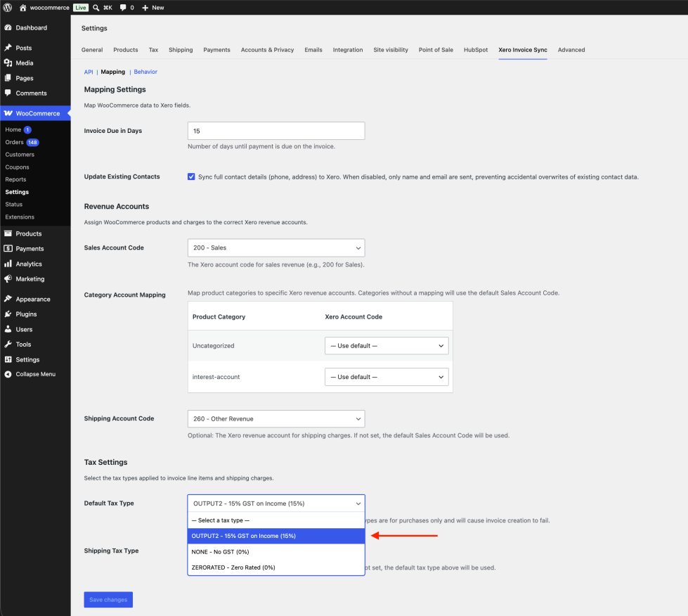The image size is (688, 616).
Task: Open the WordPress logo menu
Action: [x=8, y=8]
